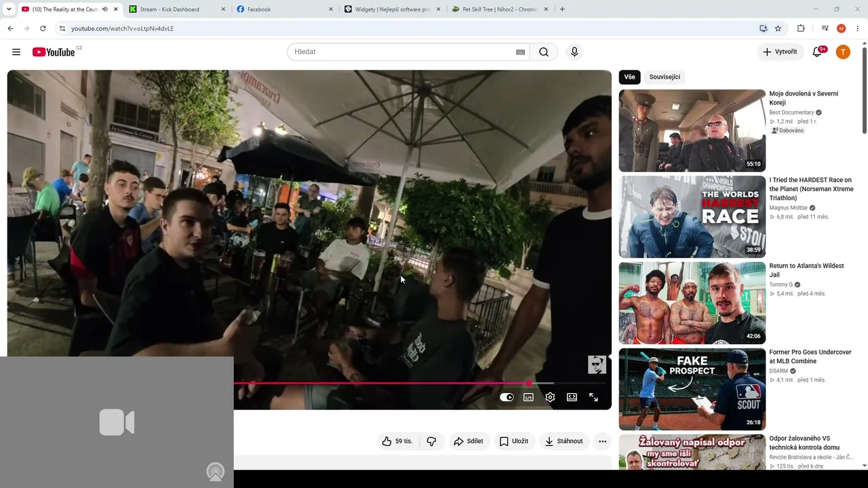Viewport: 868px width, 488px height.
Task: Toggle subtitles in the video player
Action: (528, 397)
